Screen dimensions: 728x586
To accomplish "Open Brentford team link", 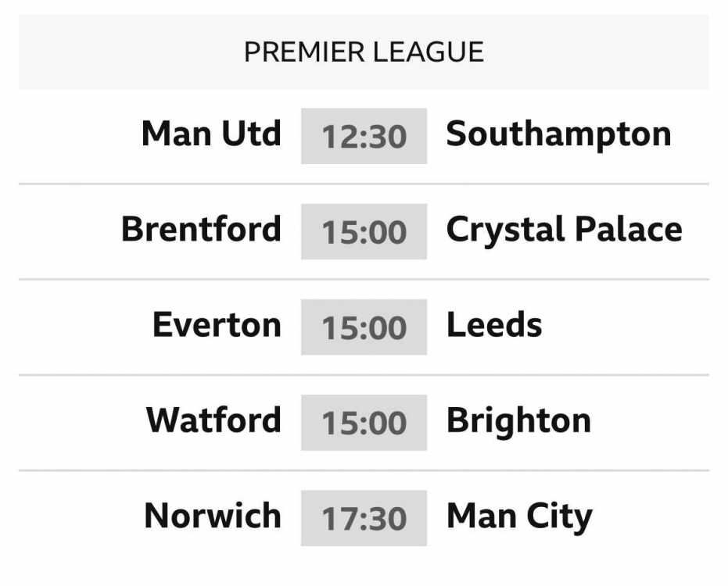I will (201, 229).
